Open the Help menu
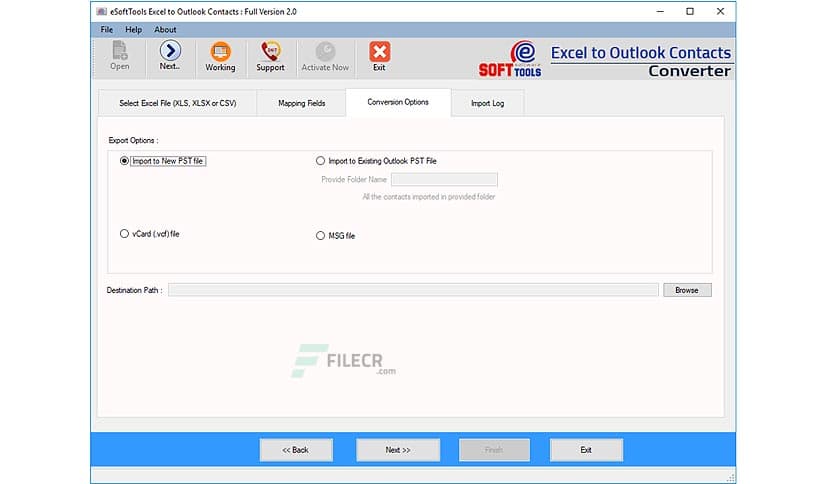This screenshot has width=836, height=484. coord(133,30)
